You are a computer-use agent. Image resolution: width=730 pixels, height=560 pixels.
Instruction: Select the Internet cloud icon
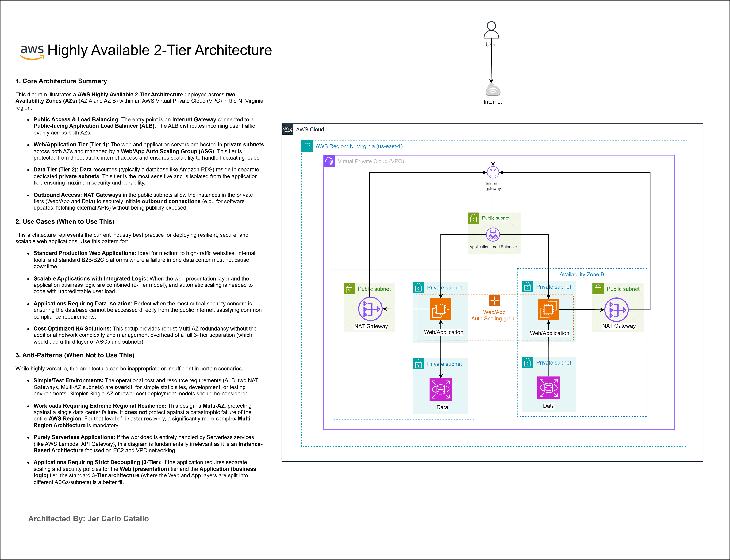[x=493, y=90]
